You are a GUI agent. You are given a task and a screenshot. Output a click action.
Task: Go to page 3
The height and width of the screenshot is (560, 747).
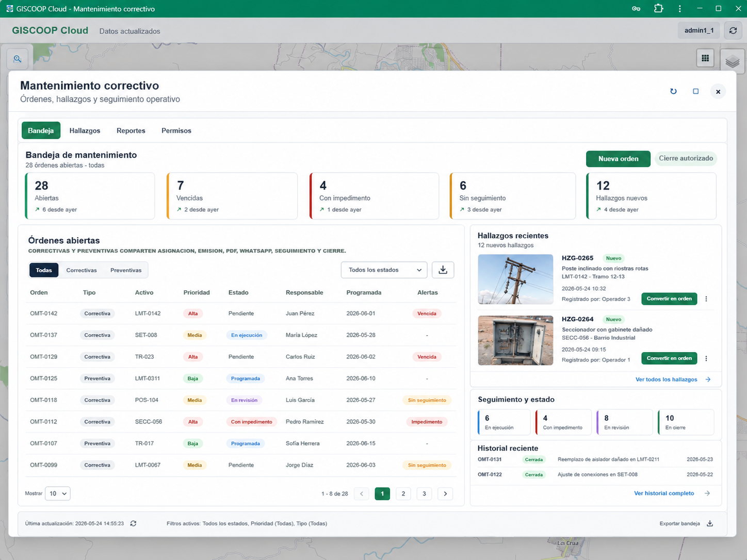click(x=424, y=493)
